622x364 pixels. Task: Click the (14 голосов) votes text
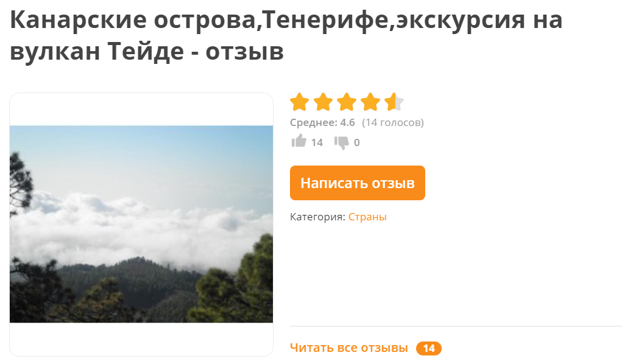pyautogui.click(x=393, y=122)
